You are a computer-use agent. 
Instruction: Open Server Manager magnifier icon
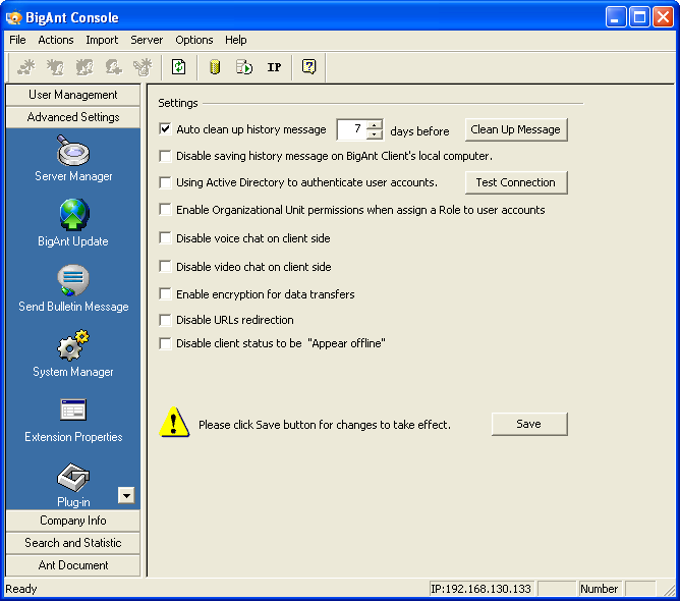73,150
